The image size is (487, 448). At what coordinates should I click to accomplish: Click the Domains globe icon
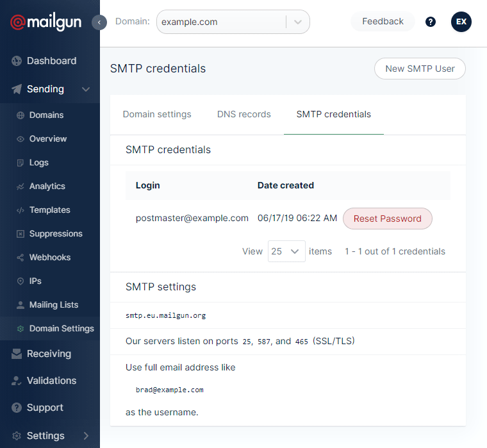coord(21,115)
